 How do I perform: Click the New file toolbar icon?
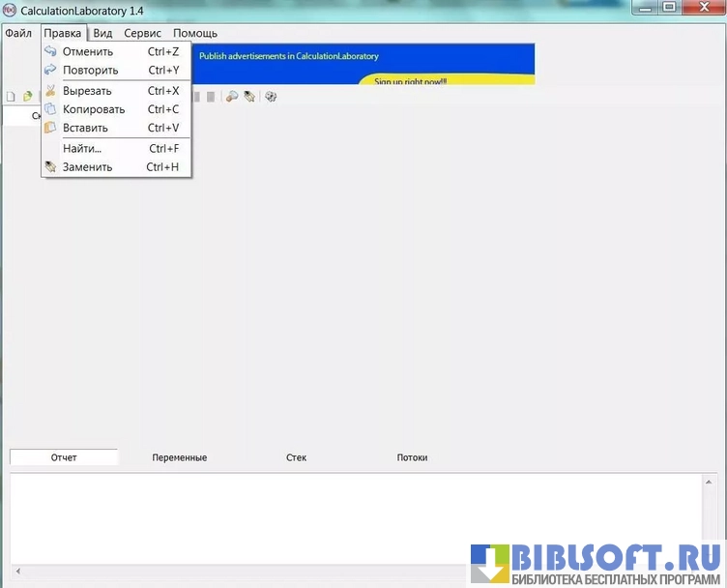(x=11, y=97)
